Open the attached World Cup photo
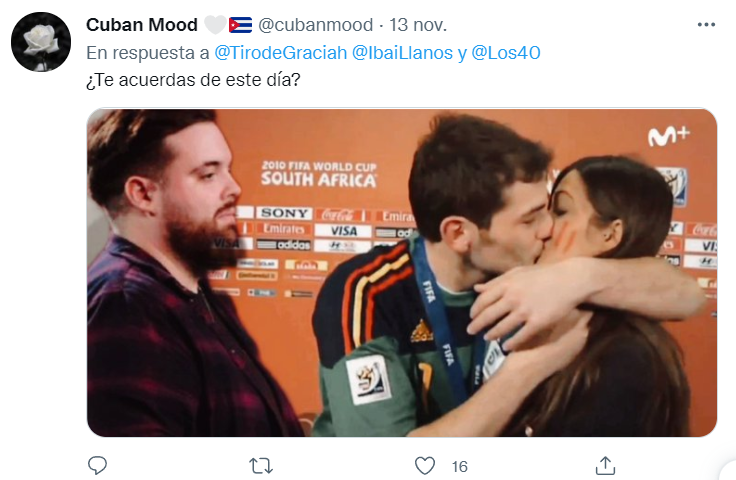The height and width of the screenshot is (480, 736). coord(402,273)
